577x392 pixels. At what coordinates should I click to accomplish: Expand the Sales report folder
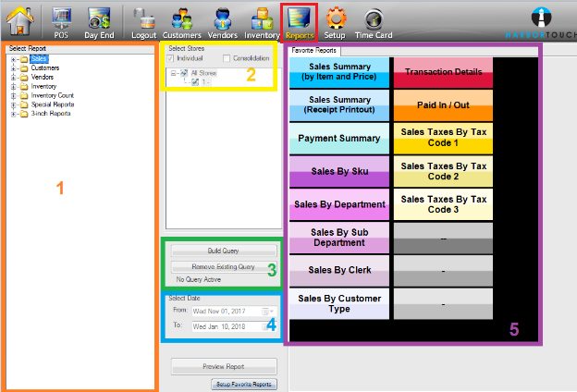pos(13,59)
